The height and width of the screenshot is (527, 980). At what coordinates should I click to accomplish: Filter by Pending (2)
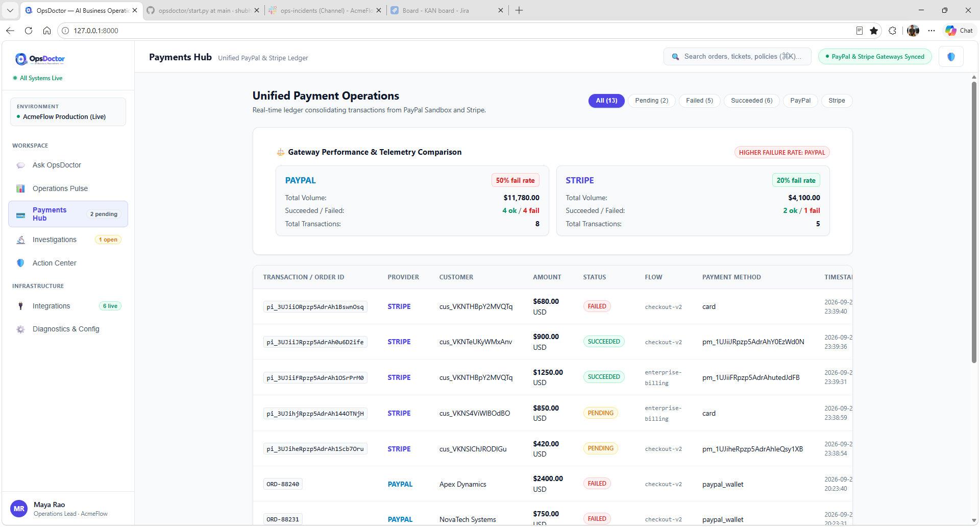click(651, 101)
